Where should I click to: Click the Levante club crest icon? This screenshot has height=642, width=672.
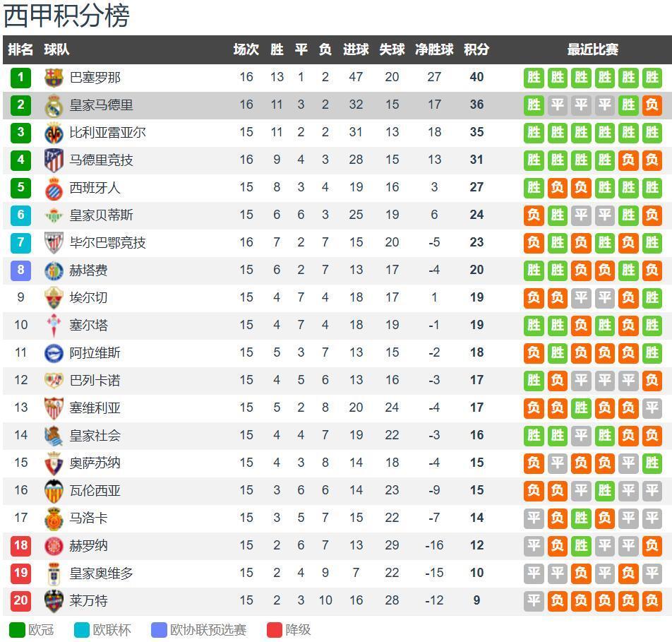[54, 601]
